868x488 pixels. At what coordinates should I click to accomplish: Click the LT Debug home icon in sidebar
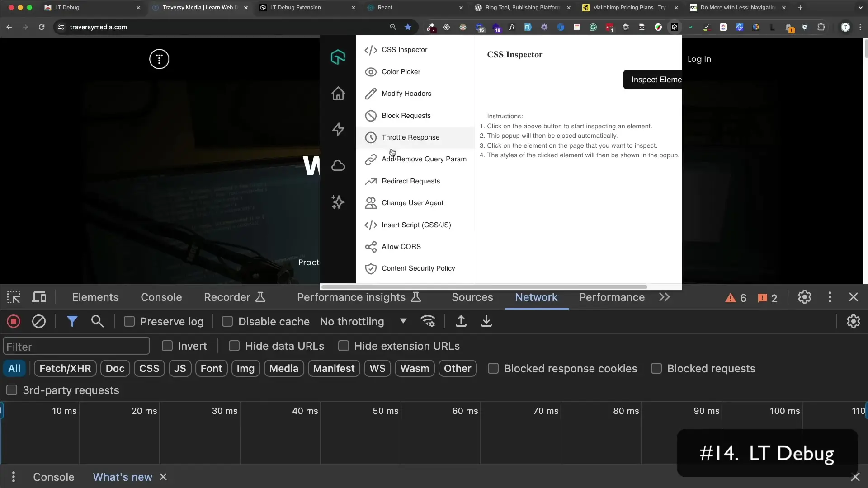click(x=338, y=94)
